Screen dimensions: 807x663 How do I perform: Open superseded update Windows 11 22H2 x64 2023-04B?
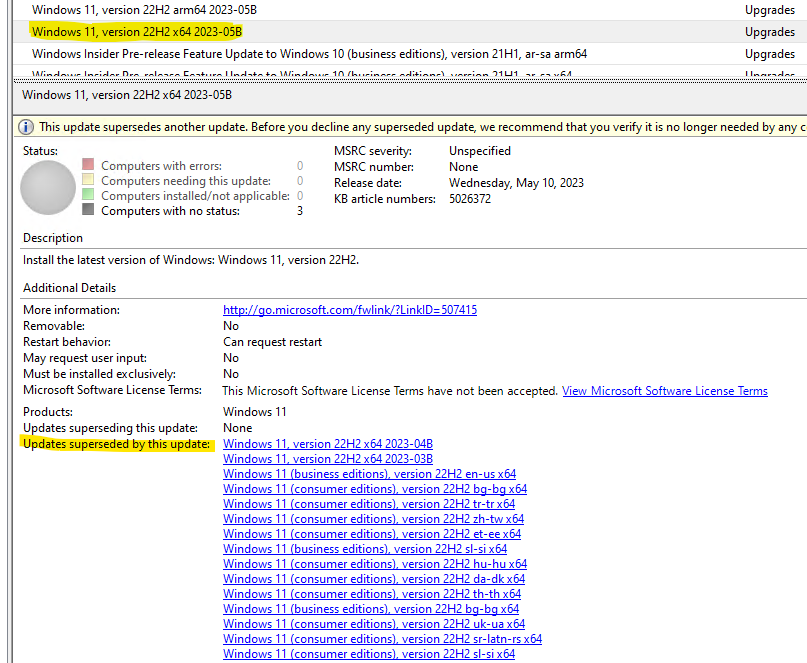click(328, 444)
